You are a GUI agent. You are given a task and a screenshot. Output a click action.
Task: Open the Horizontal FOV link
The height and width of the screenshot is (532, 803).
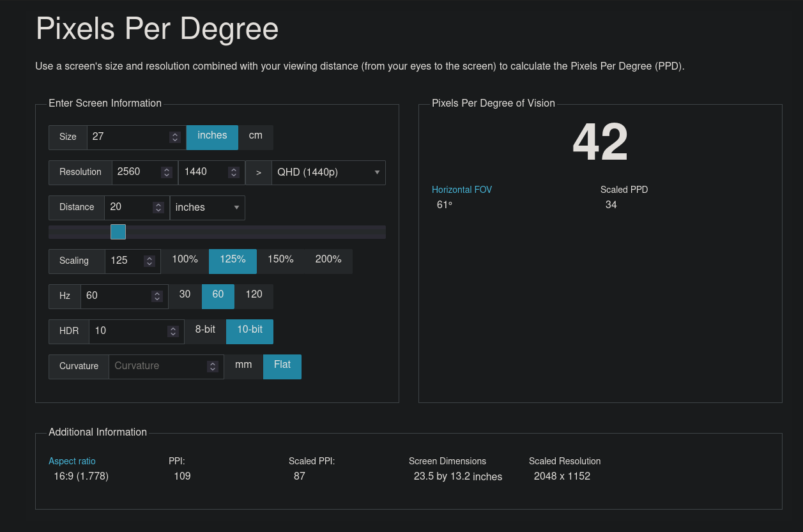(462, 190)
